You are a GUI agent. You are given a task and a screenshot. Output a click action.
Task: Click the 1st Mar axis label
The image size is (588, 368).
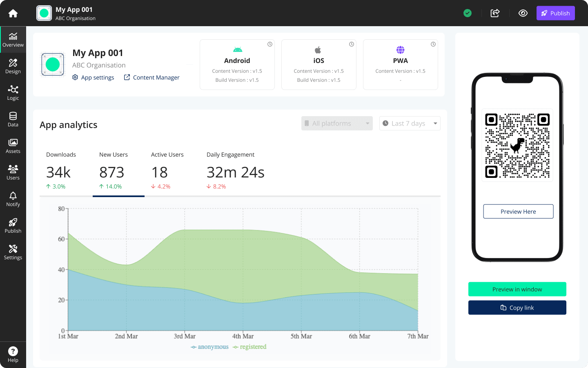click(68, 336)
